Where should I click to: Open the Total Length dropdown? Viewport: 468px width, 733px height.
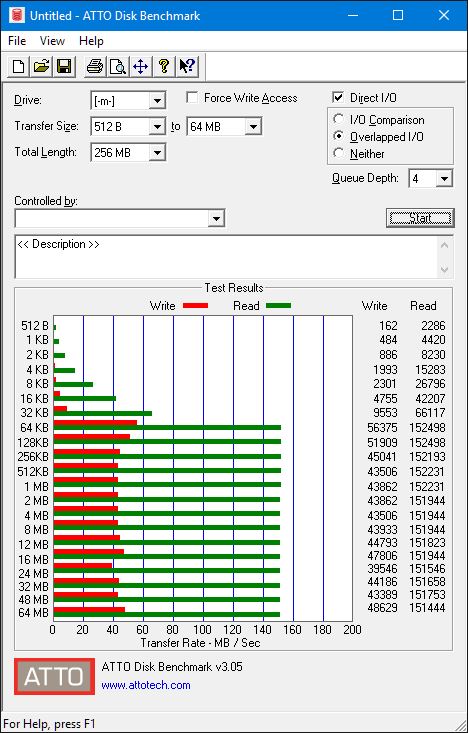[158, 152]
